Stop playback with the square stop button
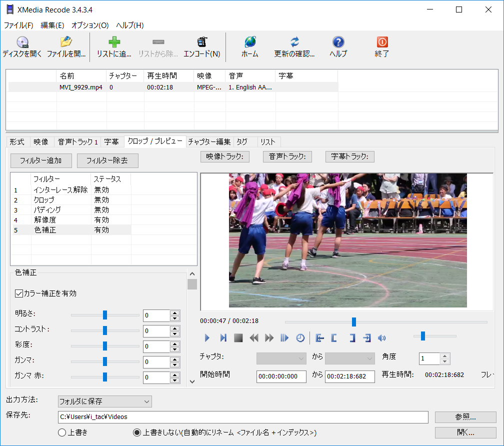Screen dimensions: 504x446 tap(238, 338)
